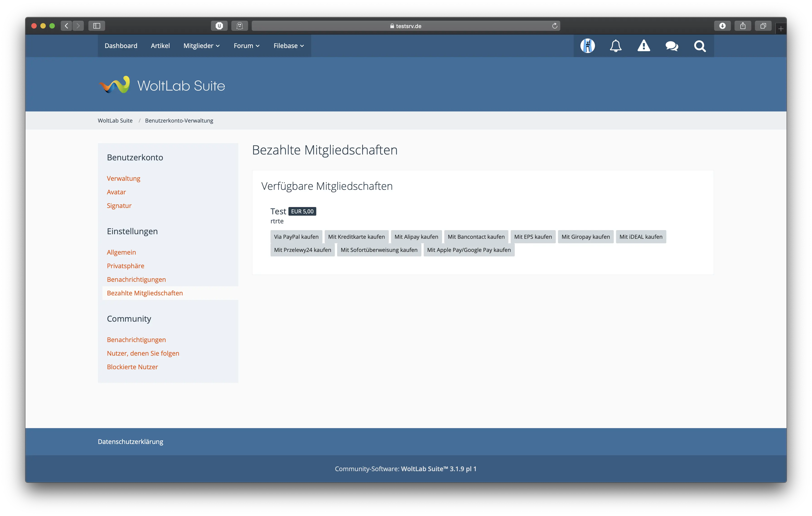Click the Safari share icon
This screenshot has height=516, width=812.
coord(742,26)
